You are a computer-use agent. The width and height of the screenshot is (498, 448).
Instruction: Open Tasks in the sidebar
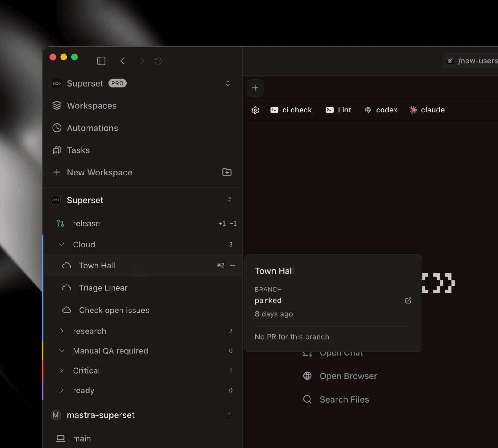(x=142, y=150)
